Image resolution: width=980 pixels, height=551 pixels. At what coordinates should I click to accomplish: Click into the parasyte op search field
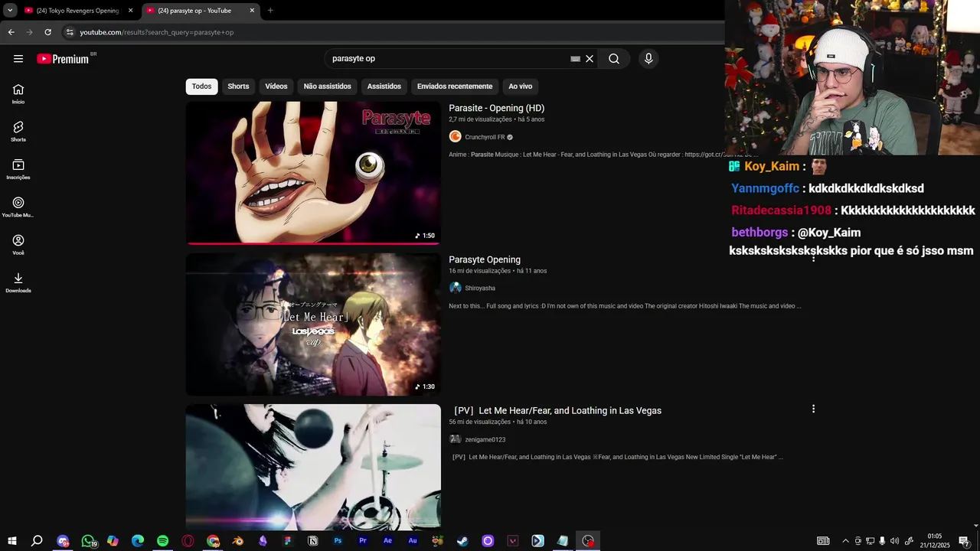448,59
